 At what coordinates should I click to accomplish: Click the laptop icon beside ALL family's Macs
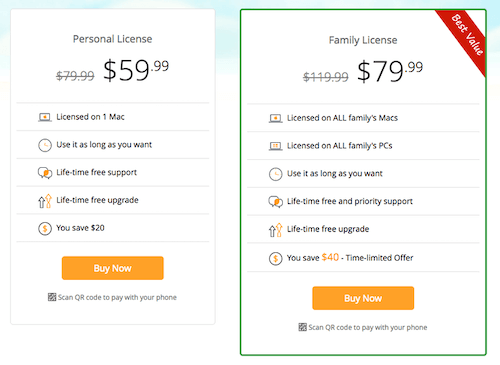pyautogui.click(x=275, y=118)
